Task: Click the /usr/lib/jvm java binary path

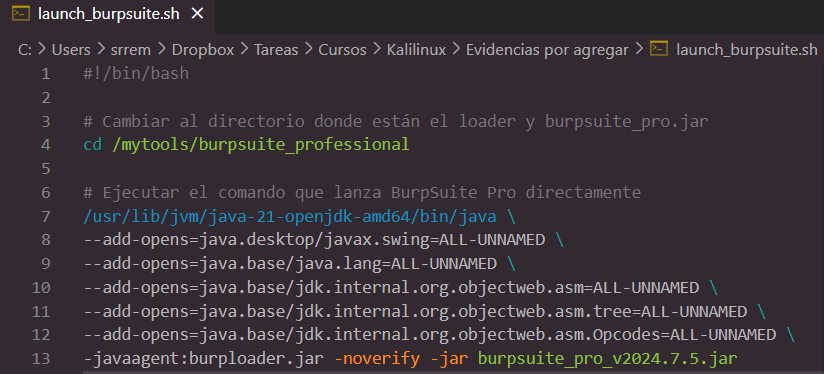Action: tap(290, 216)
